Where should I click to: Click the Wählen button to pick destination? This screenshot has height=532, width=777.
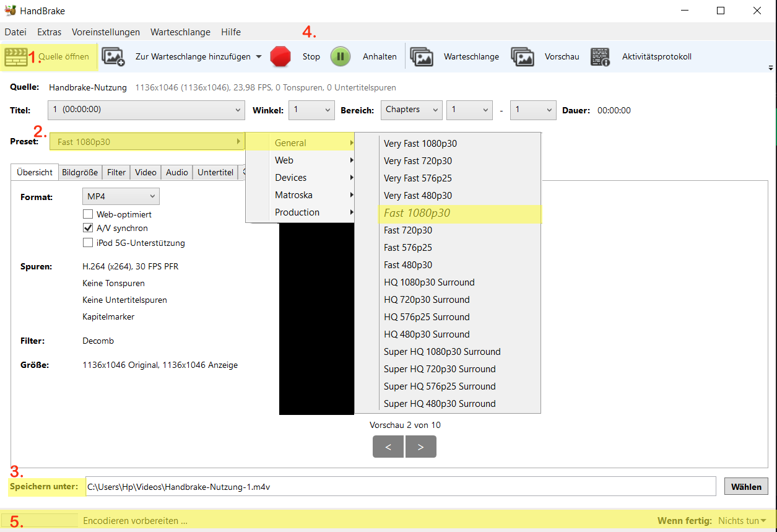point(745,486)
